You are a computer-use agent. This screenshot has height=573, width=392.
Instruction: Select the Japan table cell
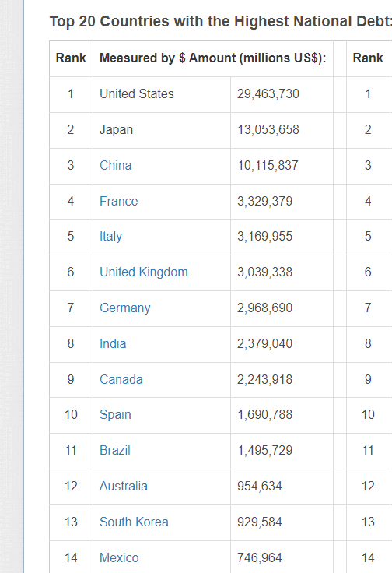[162, 130]
